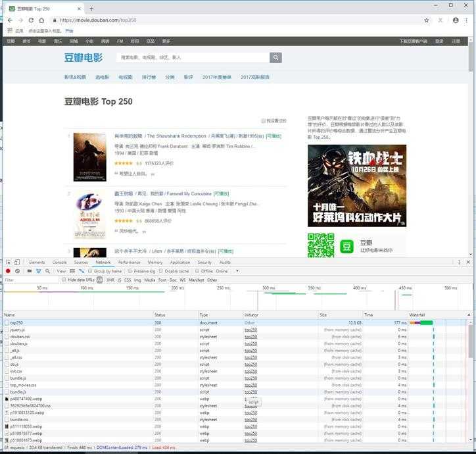Viewport: 476px width, 454px height.
Task: Open 2017年度榜单 link
Action: coord(217,77)
